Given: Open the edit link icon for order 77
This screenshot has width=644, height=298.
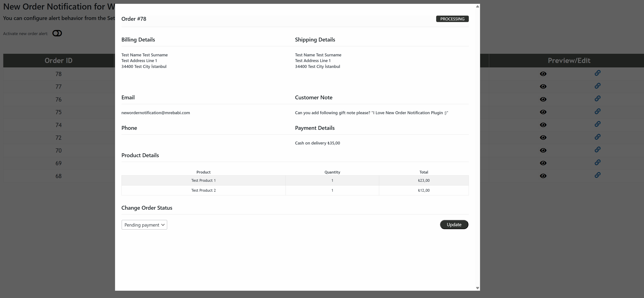Looking at the screenshot, I should tap(598, 86).
